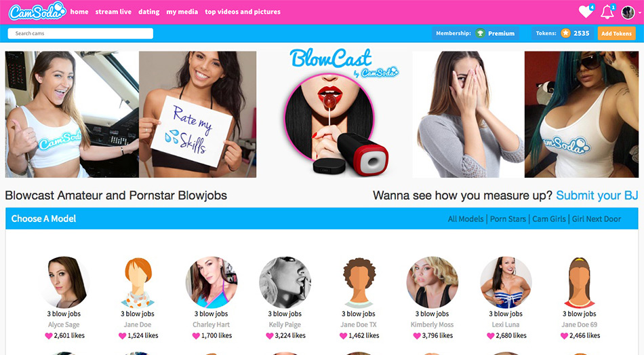Click the pink heart next to 2,601 likes

coord(49,336)
